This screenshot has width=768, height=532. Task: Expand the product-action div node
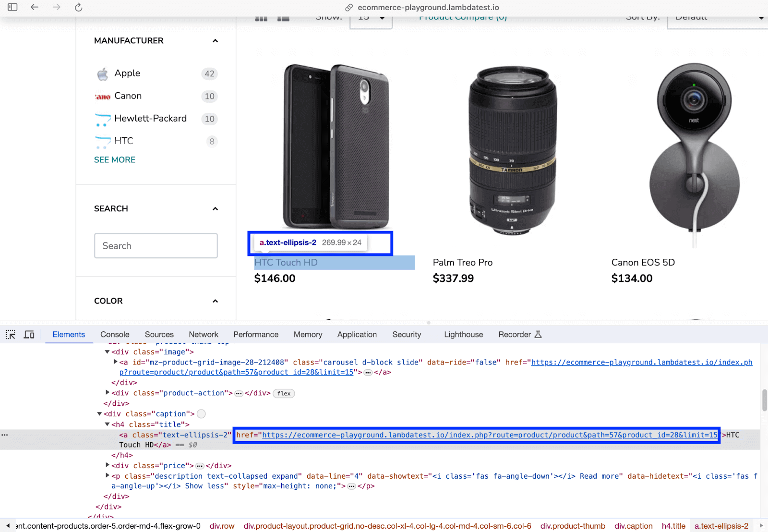pyautogui.click(x=108, y=393)
